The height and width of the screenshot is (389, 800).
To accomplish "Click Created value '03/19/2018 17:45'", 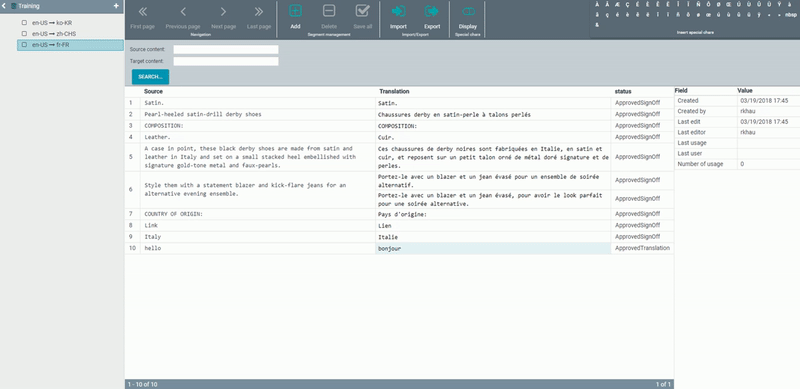I will [x=764, y=101].
